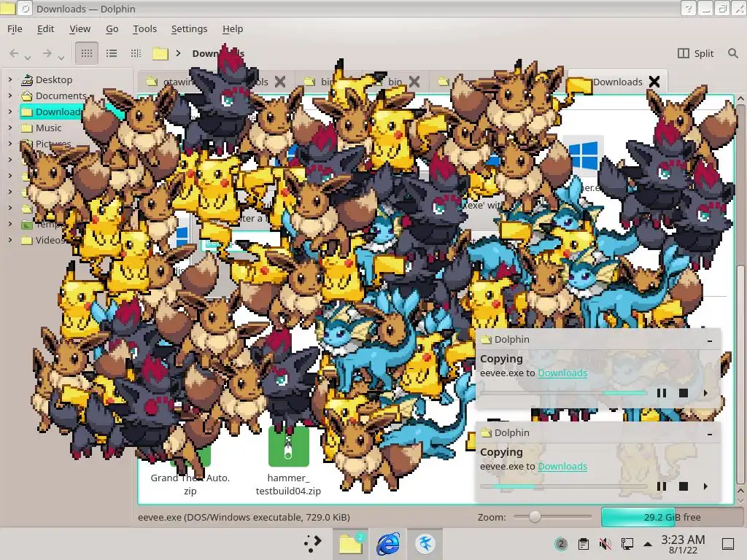Image resolution: width=747 pixels, height=560 pixels.
Task: Open the Go menu
Action: pos(112,28)
